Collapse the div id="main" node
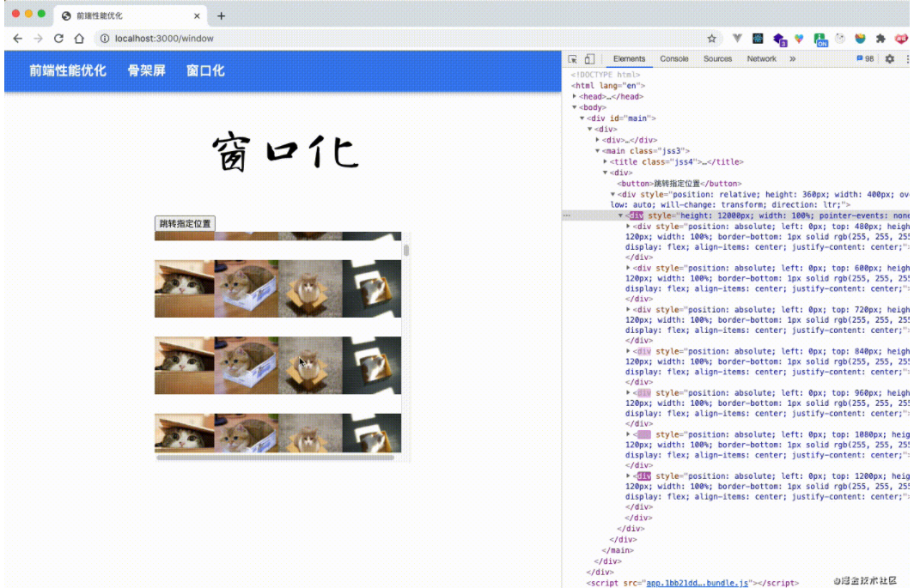Viewport: 920px width, 588px height. pos(582,118)
